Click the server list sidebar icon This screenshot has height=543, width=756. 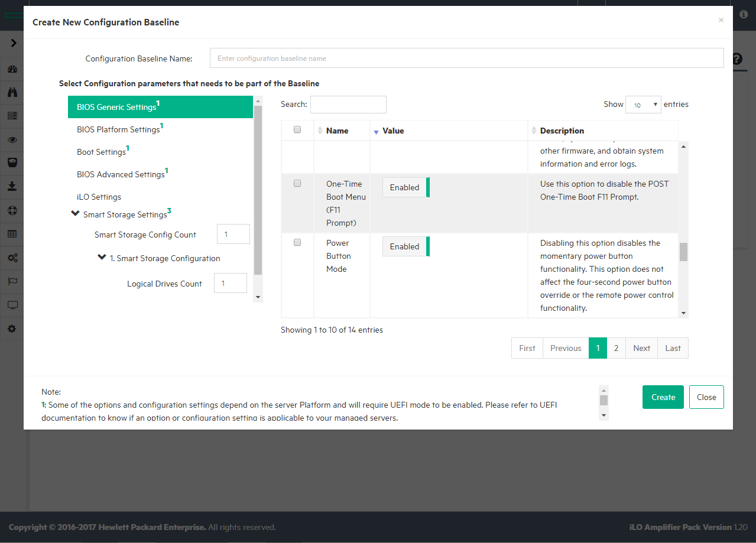pyautogui.click(x=12, y=116)
